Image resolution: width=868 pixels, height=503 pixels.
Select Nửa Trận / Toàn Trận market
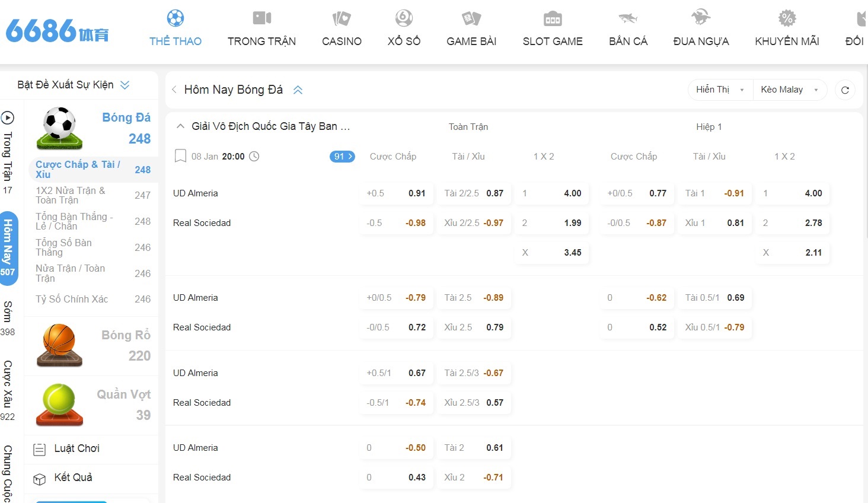coord(93,273)
